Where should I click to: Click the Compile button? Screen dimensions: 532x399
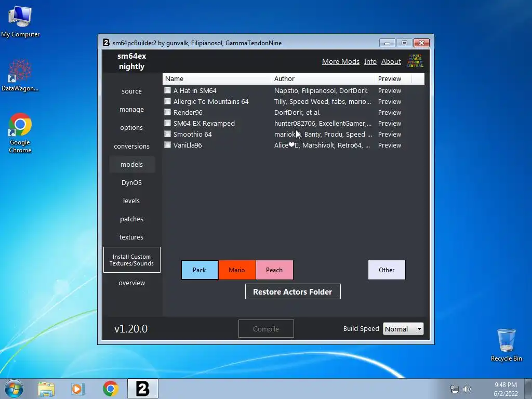pos(266,329)
